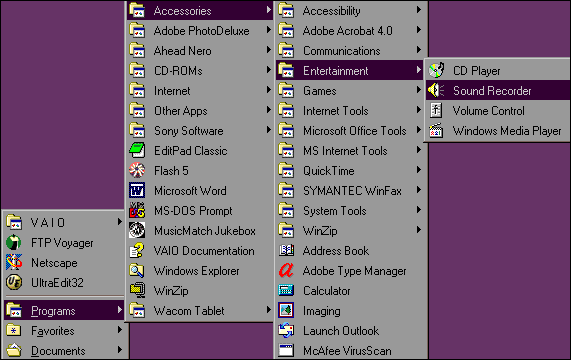Screen dimensions: 571x360
Task: Click the Favorites folder star icon
Action: tap(14, 331)
